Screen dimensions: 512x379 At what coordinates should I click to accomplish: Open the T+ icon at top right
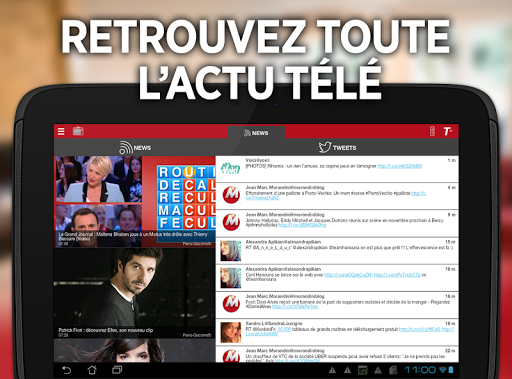click(x=447, y=131)
